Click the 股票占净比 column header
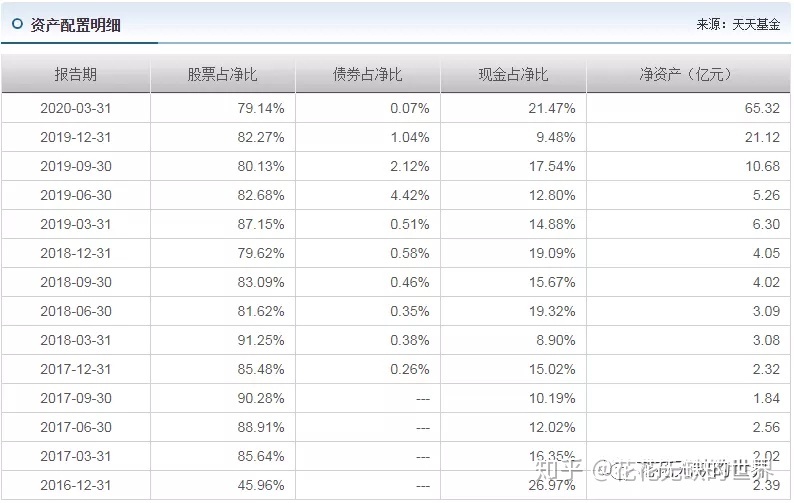The width and height of the screenshot is (794, 503). pyautogui.click(x=222, y=75)
